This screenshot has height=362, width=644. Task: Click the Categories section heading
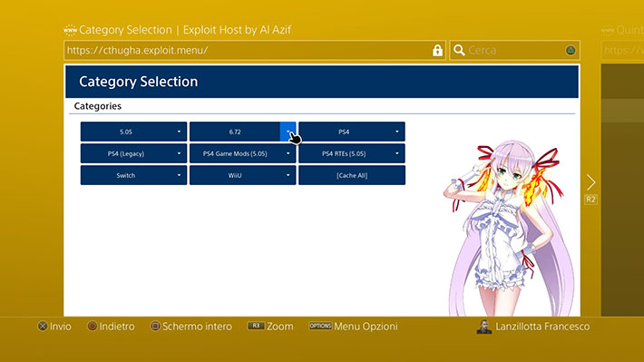tap(98, 106)
